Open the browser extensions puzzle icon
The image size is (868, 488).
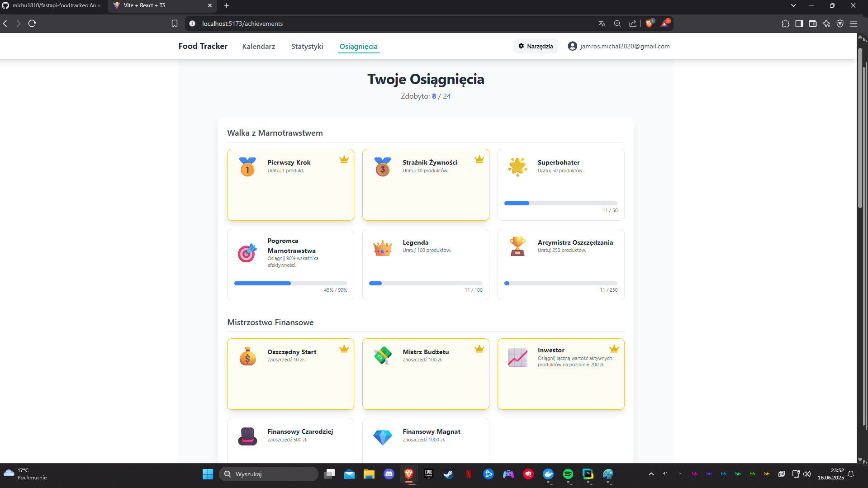(x=785, y=24)
